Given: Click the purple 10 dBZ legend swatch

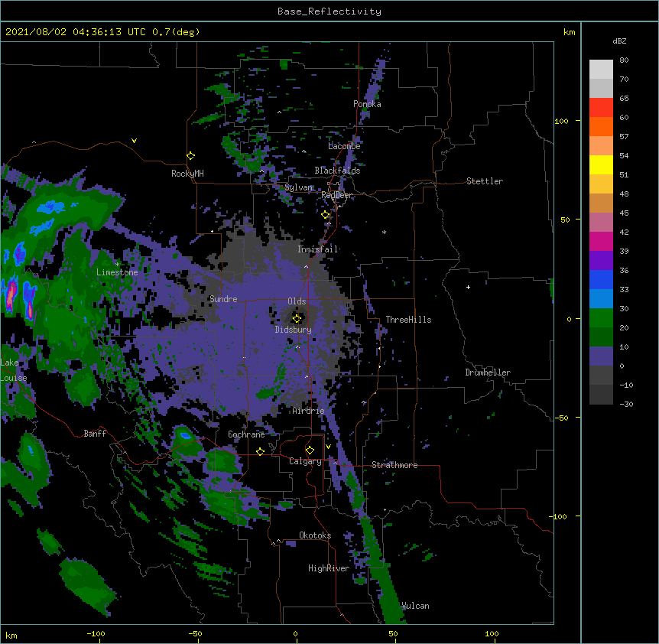Looking at the screenshot, I should tap(601, 356).
